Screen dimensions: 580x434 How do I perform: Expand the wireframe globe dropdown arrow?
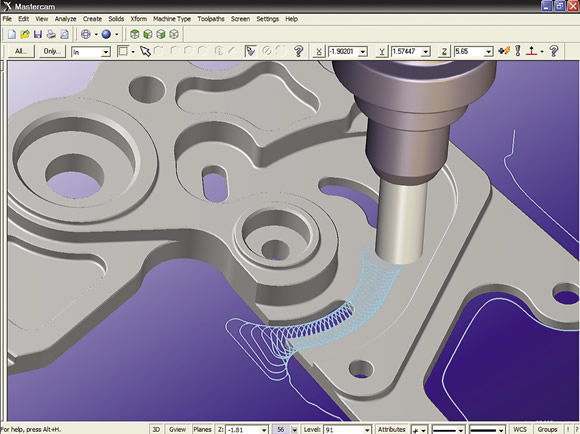[x=96, y=34]
